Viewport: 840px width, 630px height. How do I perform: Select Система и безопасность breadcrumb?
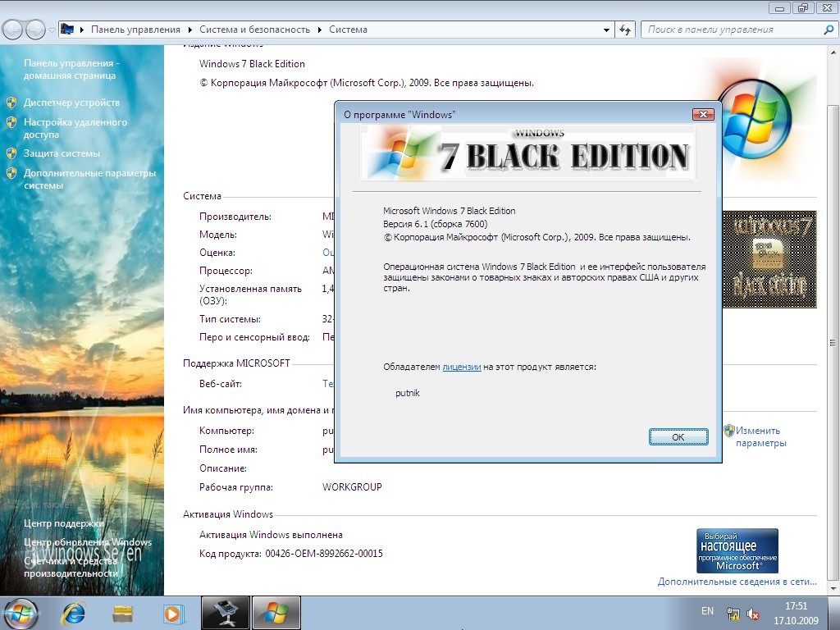pos(254,30)
